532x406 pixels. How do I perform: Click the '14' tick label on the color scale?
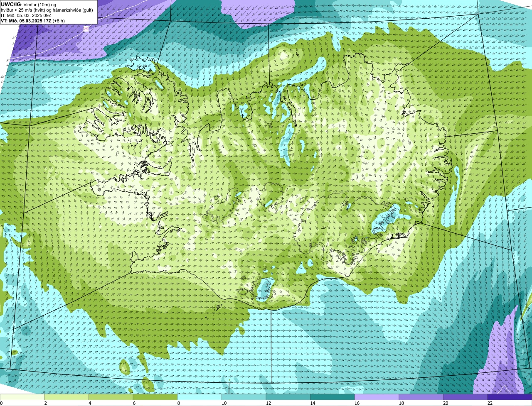pyautogui.click(x=313, y=403)
